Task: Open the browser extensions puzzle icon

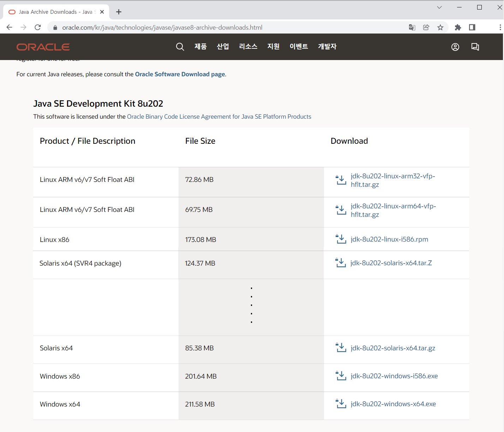Action: coord(458,27)
